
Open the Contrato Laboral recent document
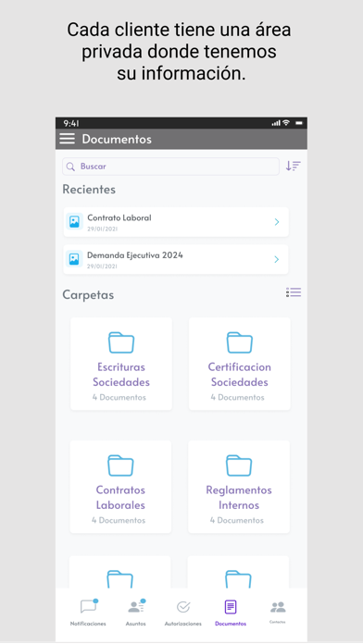coord(176,222)
